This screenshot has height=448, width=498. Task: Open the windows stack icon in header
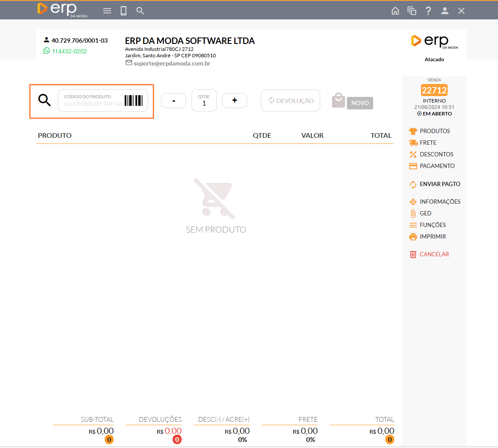pyautogui.click(x=411, y=11)
